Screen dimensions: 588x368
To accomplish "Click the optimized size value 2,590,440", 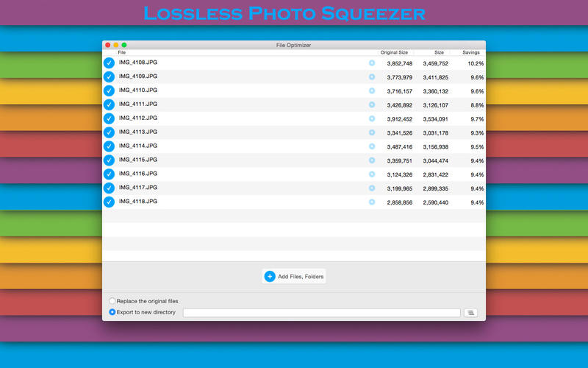I will pyautogui.click(x=435, y=202).
